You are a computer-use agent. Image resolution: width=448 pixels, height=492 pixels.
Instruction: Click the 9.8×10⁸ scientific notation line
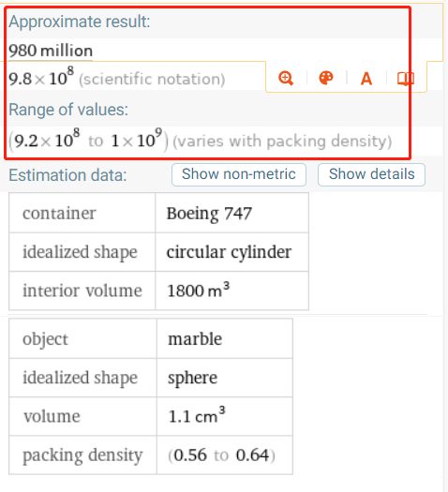[117, 77]
